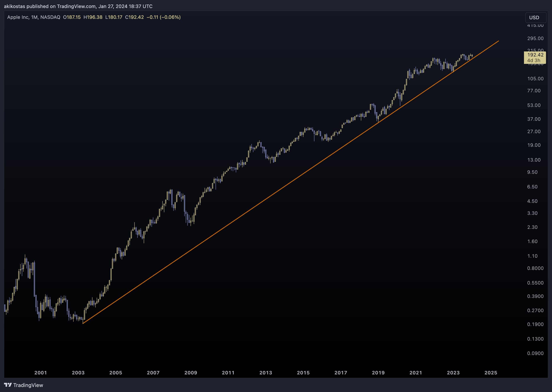The image size is (552, 392).
Task: Click the 2007 time axis label
Action: [x=153, y=372]
